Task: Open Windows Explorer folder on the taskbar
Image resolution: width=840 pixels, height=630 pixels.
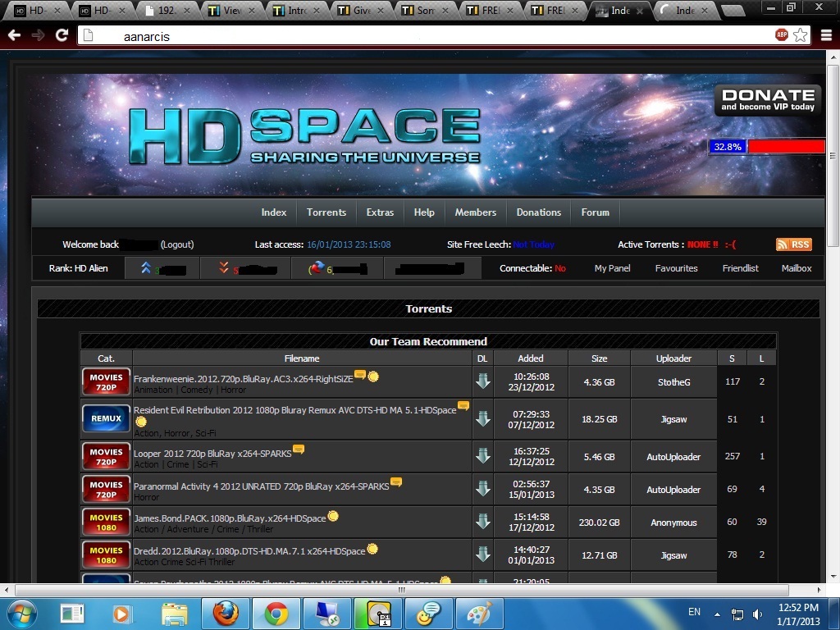Action: pyautogui.click(x=175, y=614)
